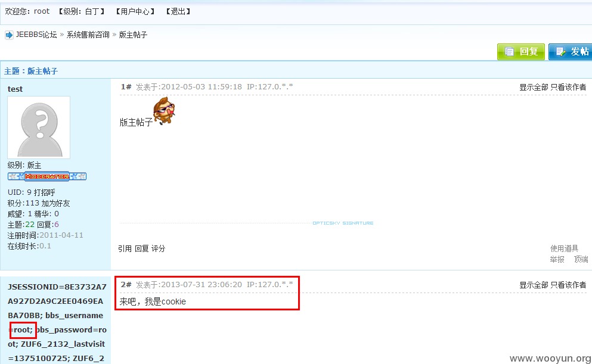Go to JEEBBS论坛 breadcrumb link
This screenshot has width=592, height=364.
(x=36, y=35)
